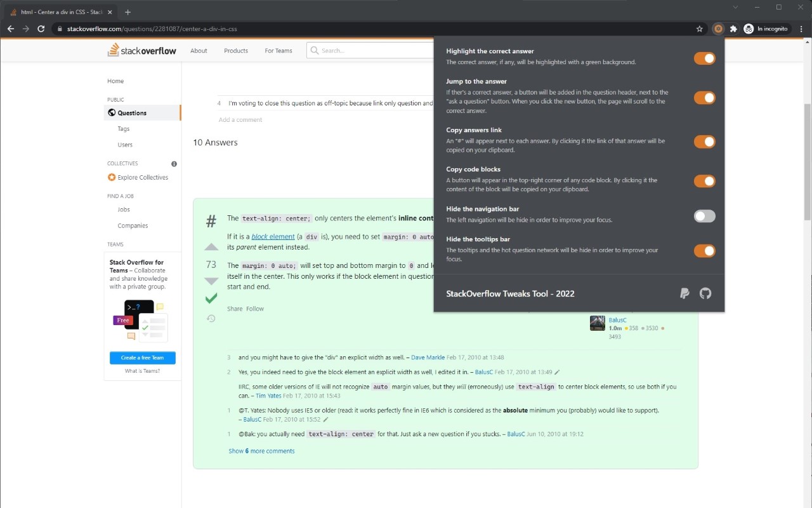Click the info icon next to Collectives

coord(174,163)
